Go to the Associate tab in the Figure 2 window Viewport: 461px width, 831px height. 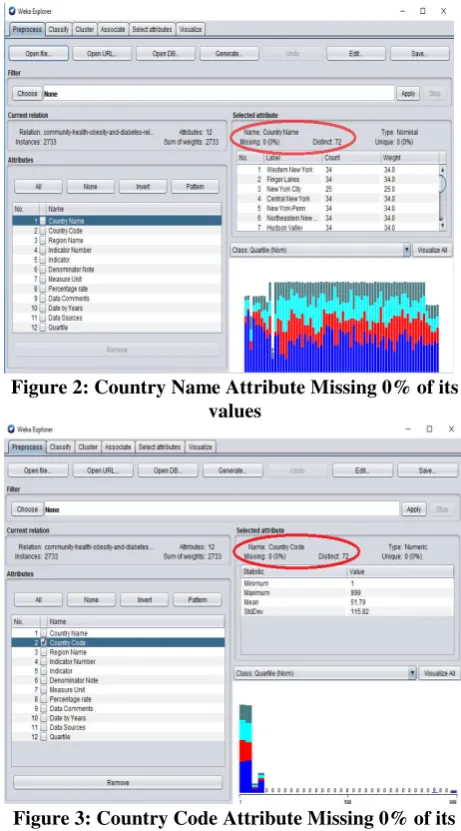[x=113, y=30]
